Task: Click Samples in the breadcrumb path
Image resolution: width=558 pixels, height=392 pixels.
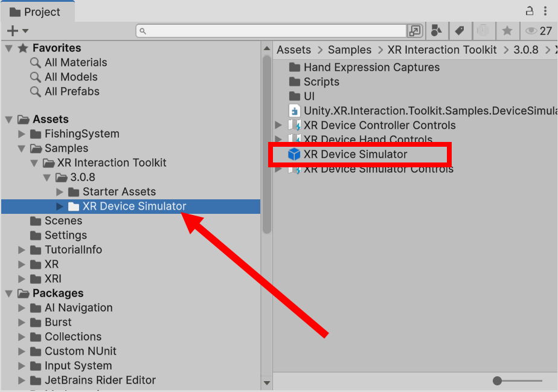Action: tap(350, 50)
